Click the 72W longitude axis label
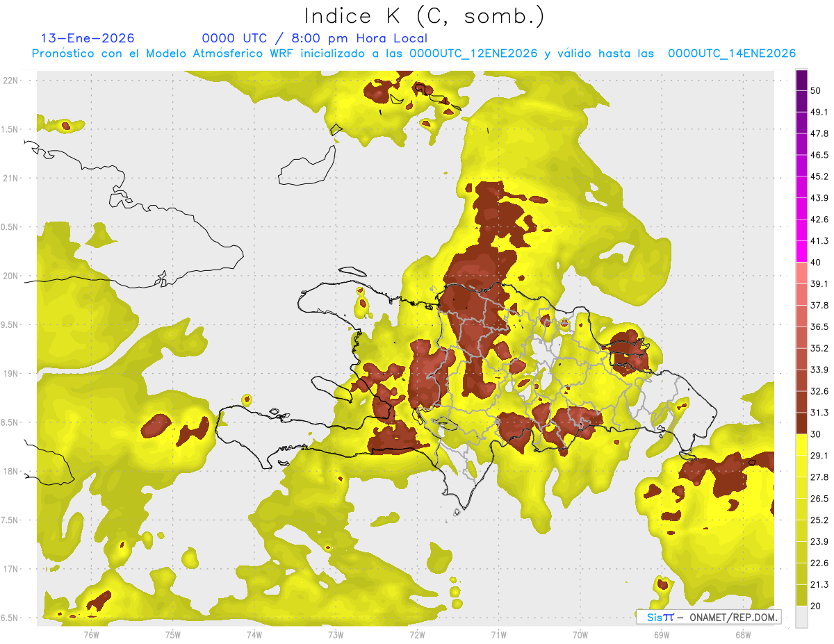Image resolution: width=834 pixels, height=644 pixels. point(417,634)
